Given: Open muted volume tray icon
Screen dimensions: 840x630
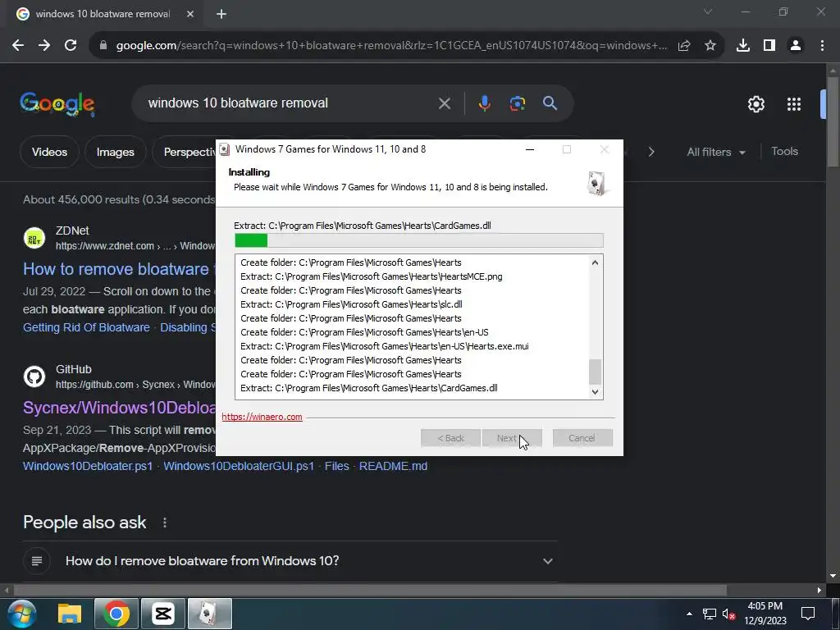Looking at the screenshot, I should (x=728, y=614).
